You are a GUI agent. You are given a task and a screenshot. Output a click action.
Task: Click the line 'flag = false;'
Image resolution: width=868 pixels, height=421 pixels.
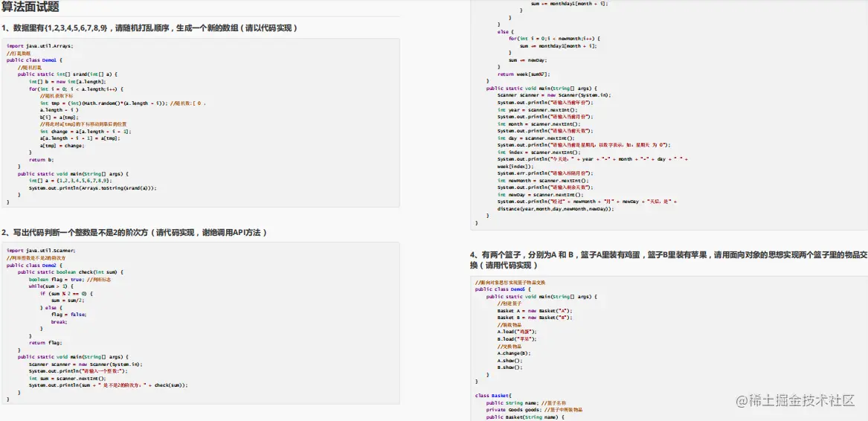68,315
